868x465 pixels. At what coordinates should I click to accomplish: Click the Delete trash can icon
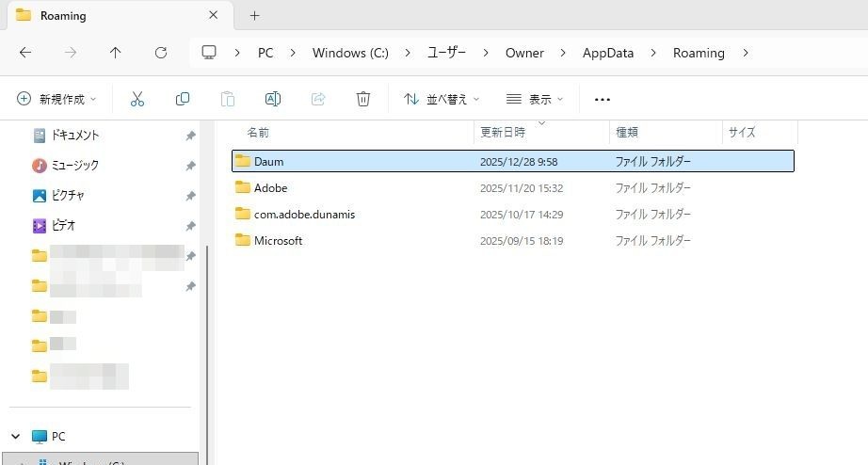[x=363, y=99]
